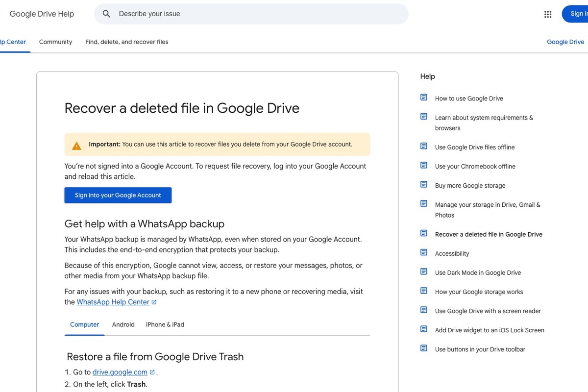Click the Help sidebar heading

427,76
